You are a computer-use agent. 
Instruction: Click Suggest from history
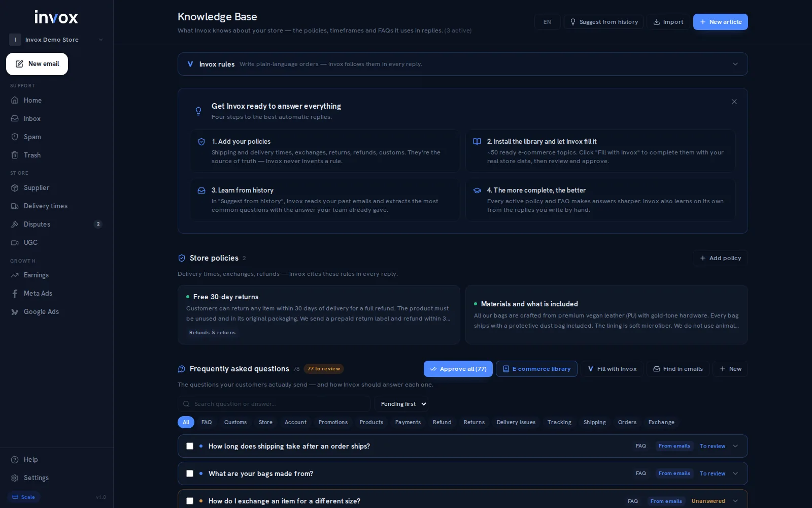pyautogui.click(x=604, y=22)
